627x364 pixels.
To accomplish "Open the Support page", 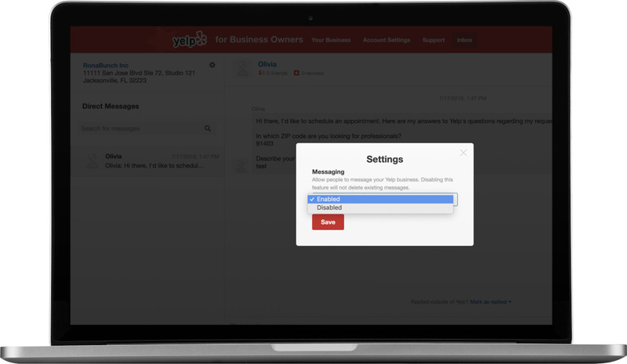I will [x=433, y=40].
